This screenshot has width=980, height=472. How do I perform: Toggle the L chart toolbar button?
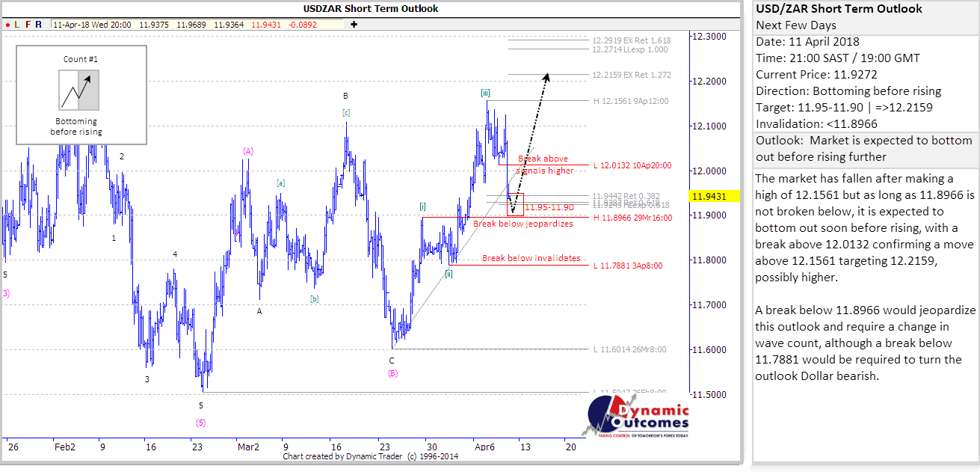(17, 24)
